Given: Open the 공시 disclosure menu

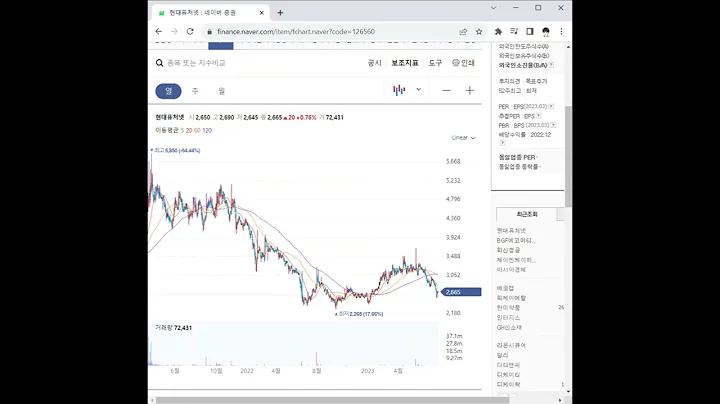Looking at the screenshot, I should (x=375, y=63).
